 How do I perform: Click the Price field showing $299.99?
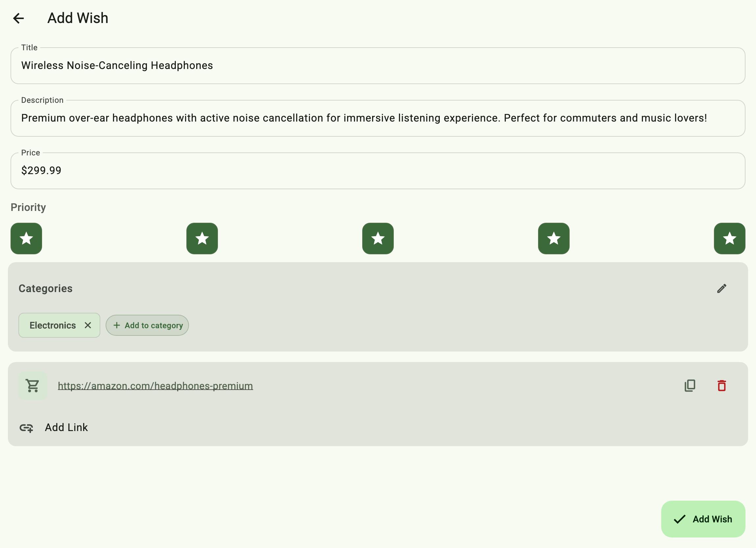point(378,171)
